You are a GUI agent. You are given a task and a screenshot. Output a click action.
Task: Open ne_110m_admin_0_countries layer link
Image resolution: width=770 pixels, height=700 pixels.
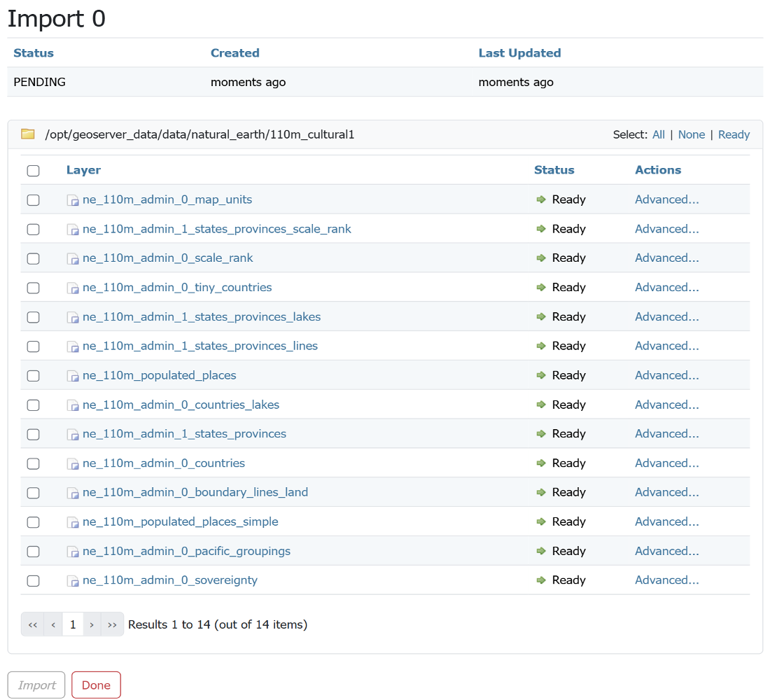click(164, 463)
